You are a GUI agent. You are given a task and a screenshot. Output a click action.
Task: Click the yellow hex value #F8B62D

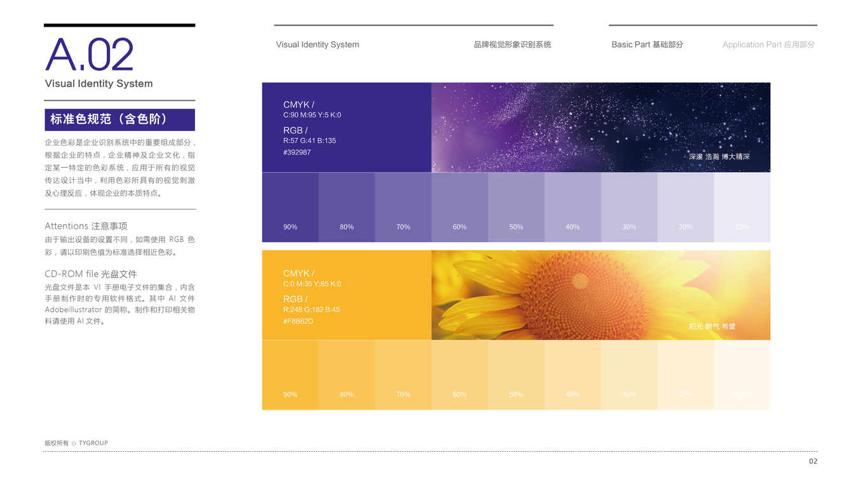point(298,322)
